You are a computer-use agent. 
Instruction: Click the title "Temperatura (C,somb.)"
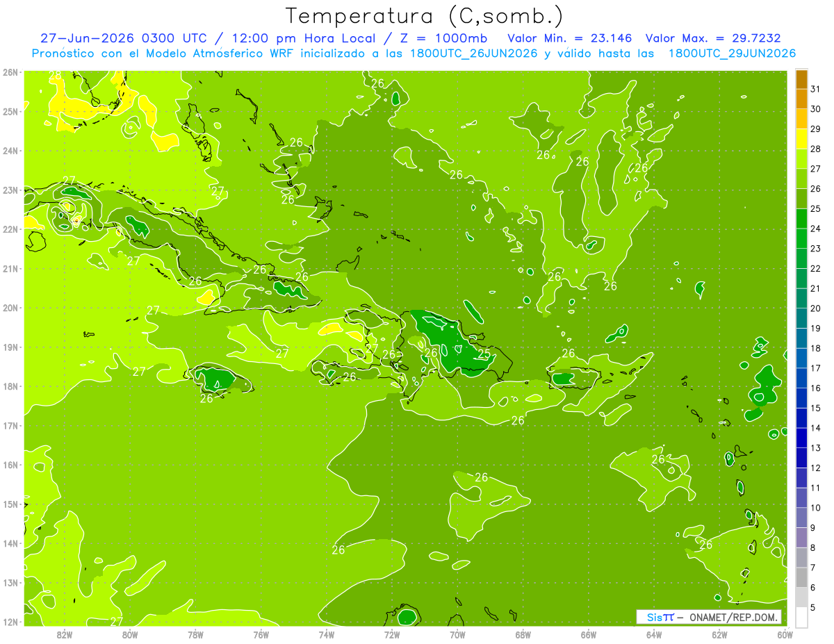click(424, 15)
